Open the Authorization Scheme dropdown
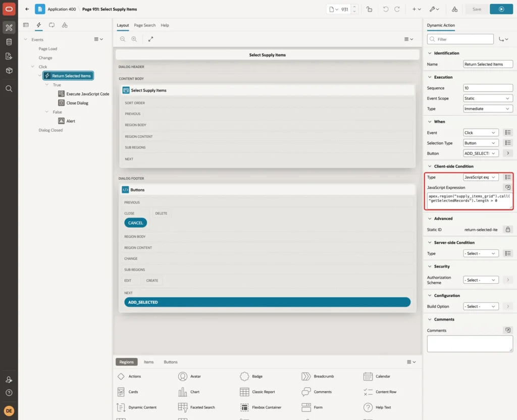Screen dimensions: 517x420 click(481, 280)
